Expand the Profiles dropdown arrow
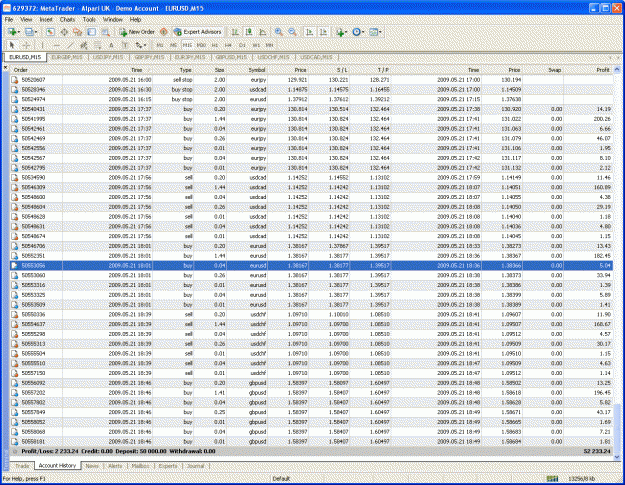This screenshot has height=485, width=625. [36, 32]
